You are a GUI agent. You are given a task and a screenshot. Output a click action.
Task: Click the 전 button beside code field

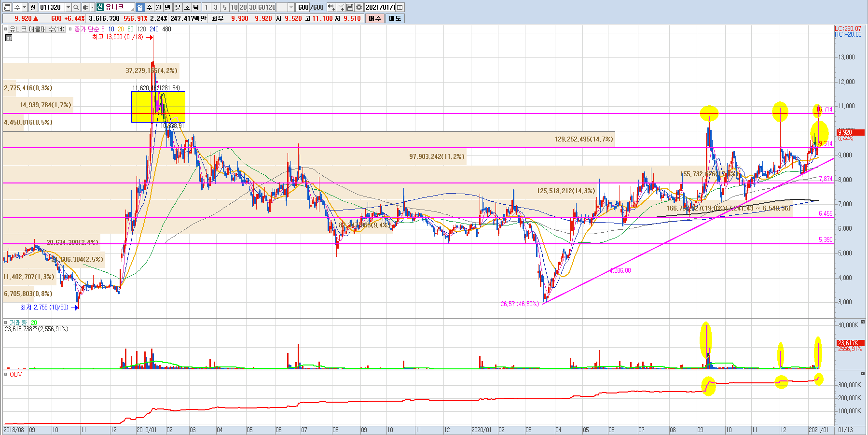33,7
